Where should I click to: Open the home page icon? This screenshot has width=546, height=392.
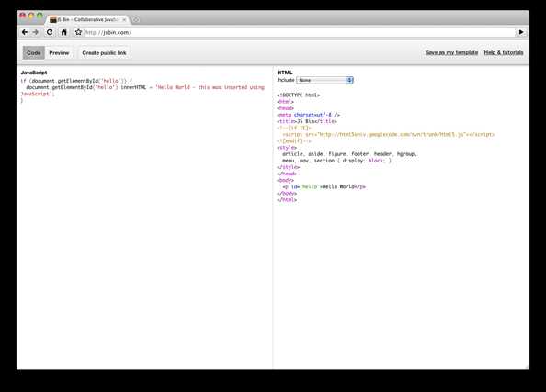point(63,32)
